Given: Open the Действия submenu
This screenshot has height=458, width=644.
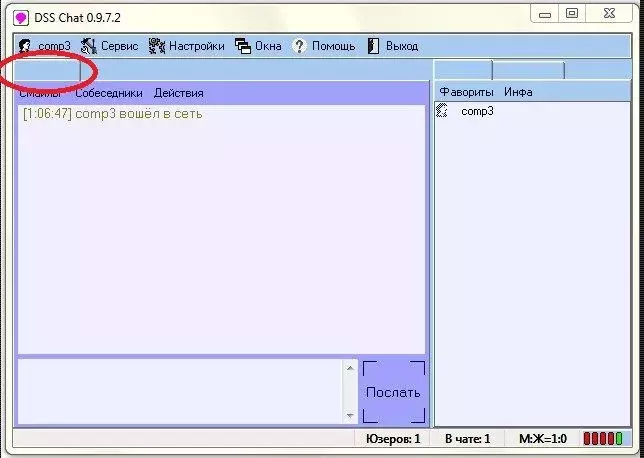Looking at the screenshot, I should pyautogui.click(x=179, y=93).
